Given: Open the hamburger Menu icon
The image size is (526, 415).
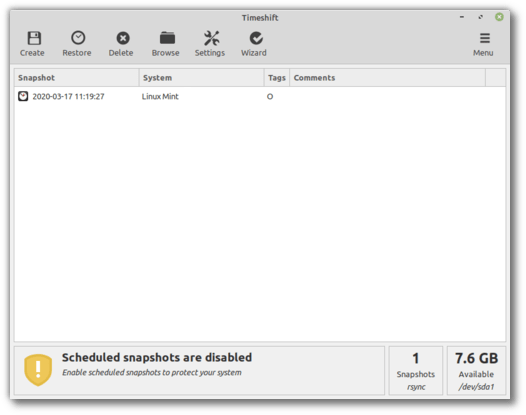Looking at the screenshot, I should point(484,38).
